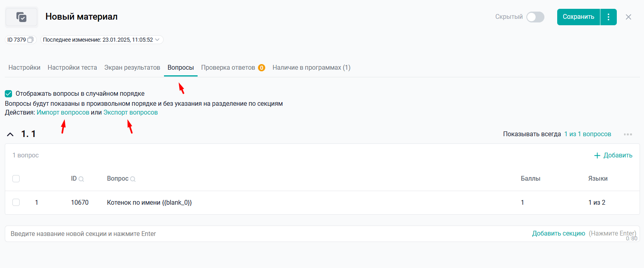
Task: Click the Импорт вопросов link
Action: click(x=63, y=113)
